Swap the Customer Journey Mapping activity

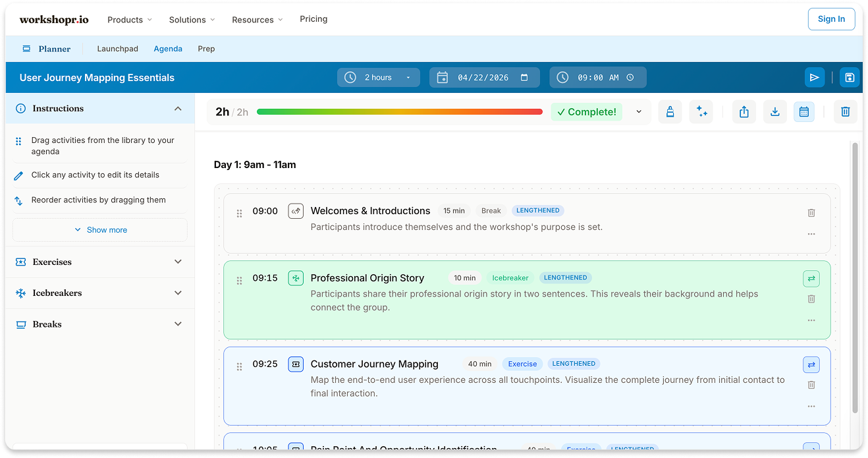click(x=811, y=364)
